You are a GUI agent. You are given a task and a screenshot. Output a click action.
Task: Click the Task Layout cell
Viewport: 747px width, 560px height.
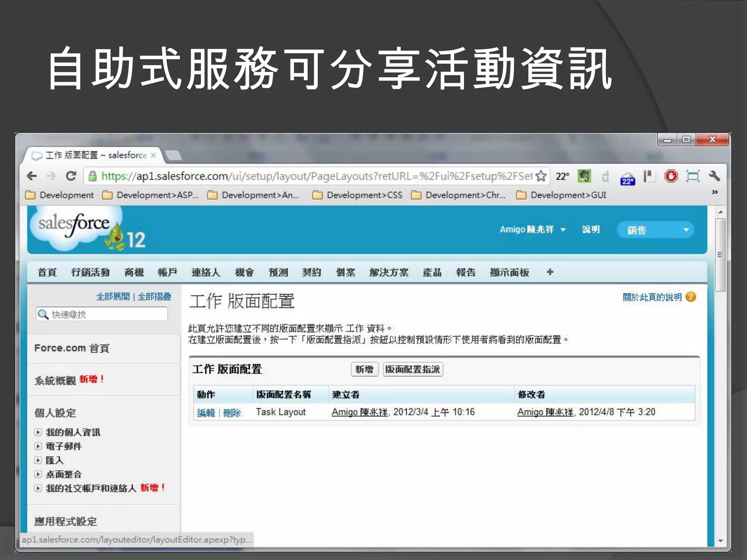tap(281, 412)
